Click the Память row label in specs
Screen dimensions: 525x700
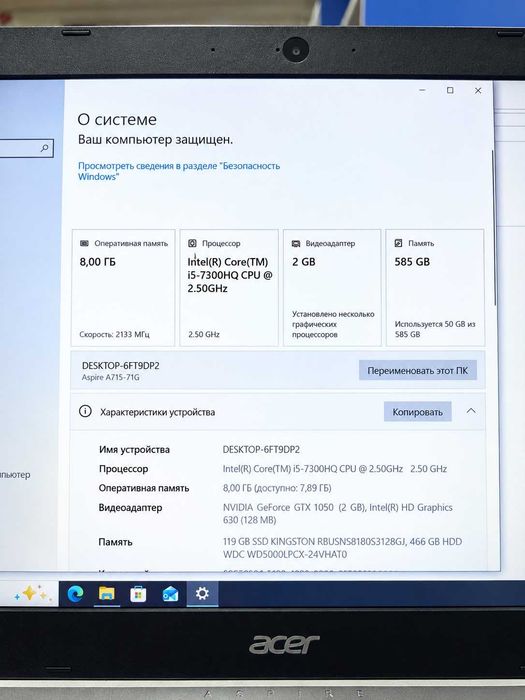115,542
